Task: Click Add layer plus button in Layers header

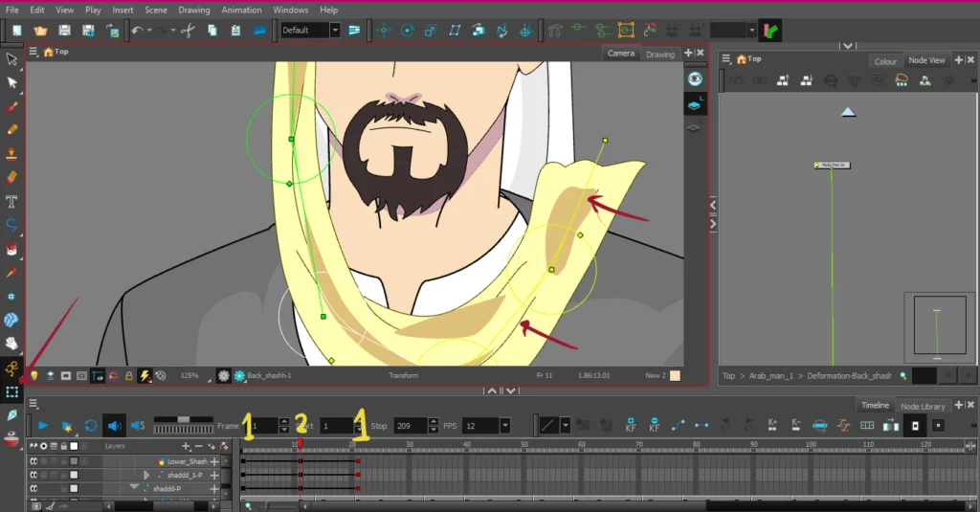Action: tap(186, 446)
